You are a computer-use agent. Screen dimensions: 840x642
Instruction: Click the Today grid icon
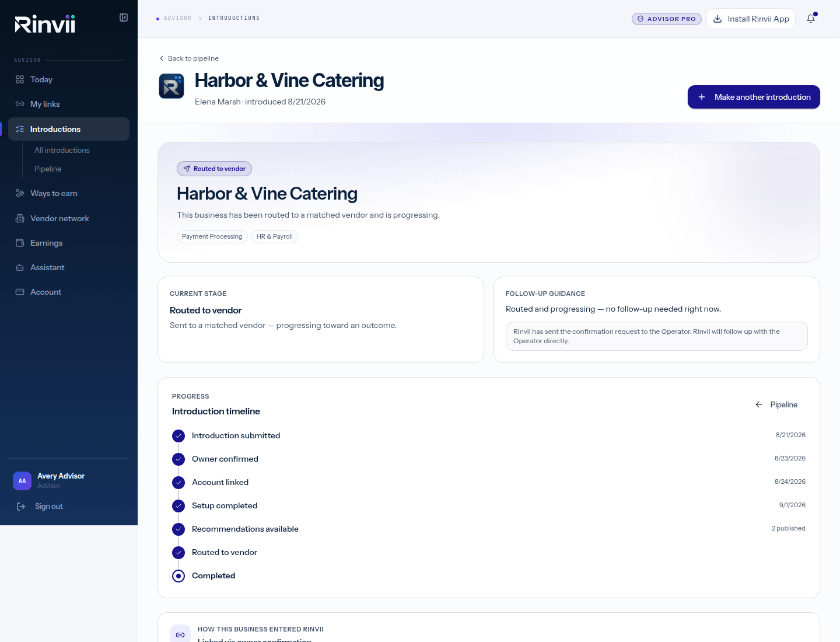click(20, 79)
